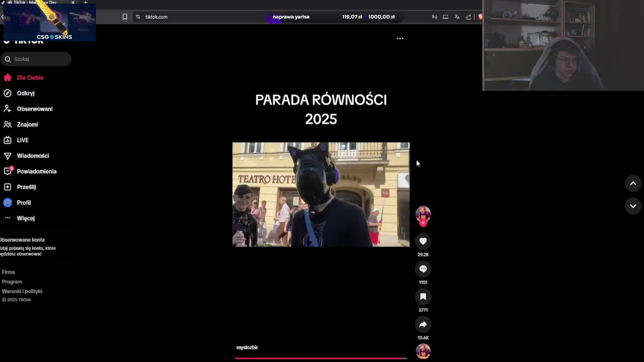Open the comments on the video
Viewport: 644px width, 362px height.
[x=423, y=269]
